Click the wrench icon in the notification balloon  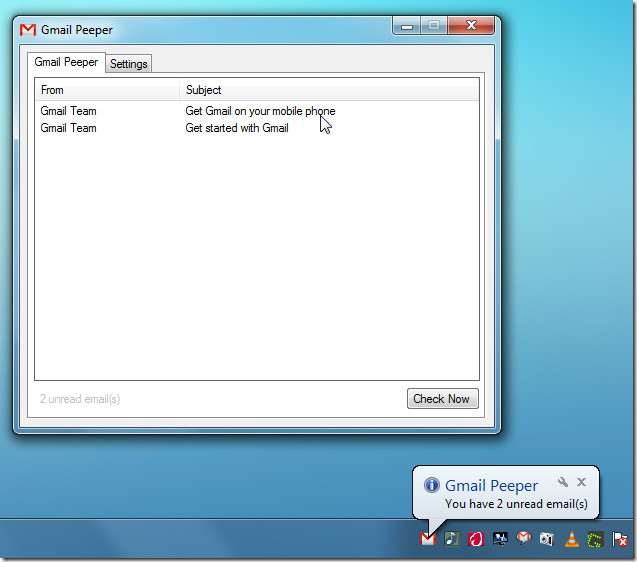pos(563,482)
